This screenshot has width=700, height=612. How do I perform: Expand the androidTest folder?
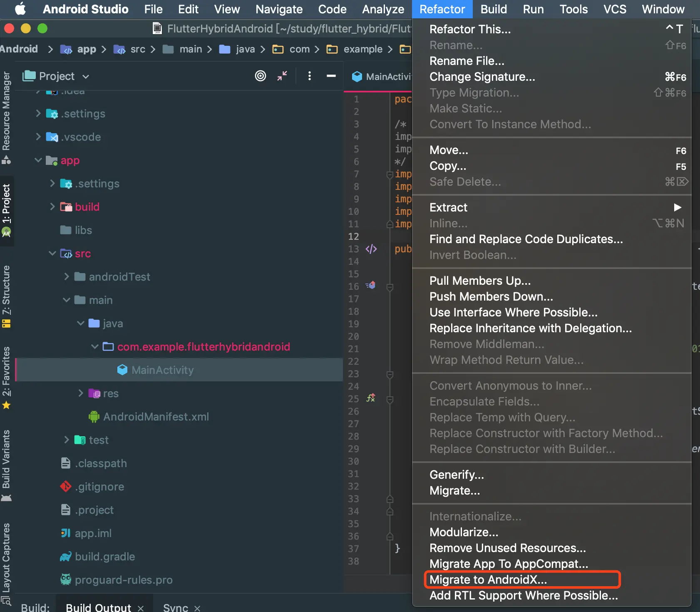(x=67, y=277)
